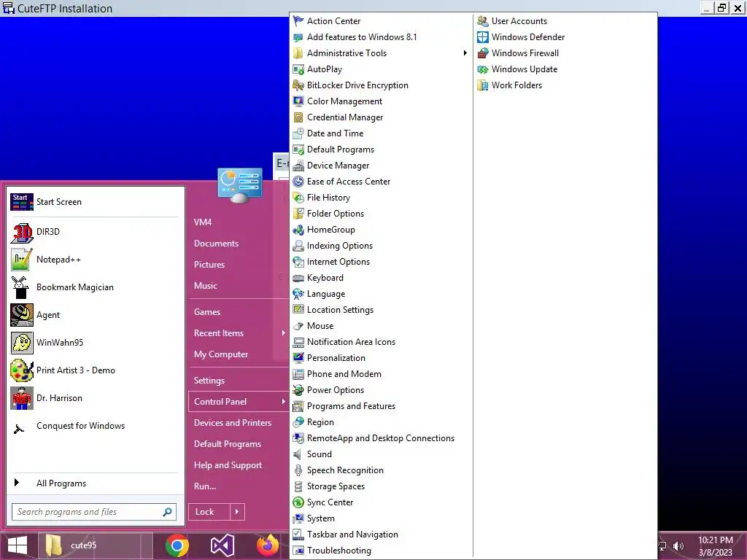
Task: Open Devices and Printers
Action: point(239,423)
